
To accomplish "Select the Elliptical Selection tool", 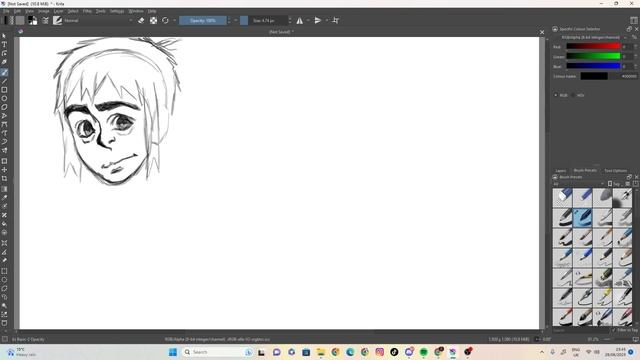I will [4, 280].
